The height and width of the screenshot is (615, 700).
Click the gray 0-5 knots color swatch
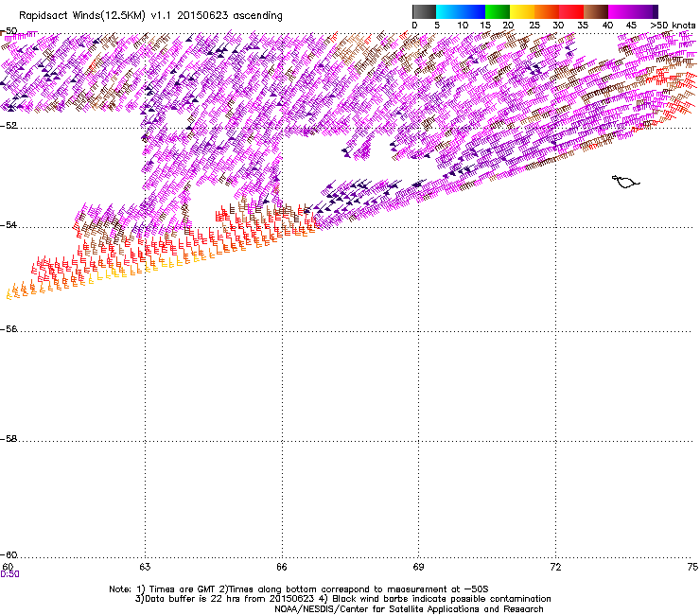[x=424, y=11]
